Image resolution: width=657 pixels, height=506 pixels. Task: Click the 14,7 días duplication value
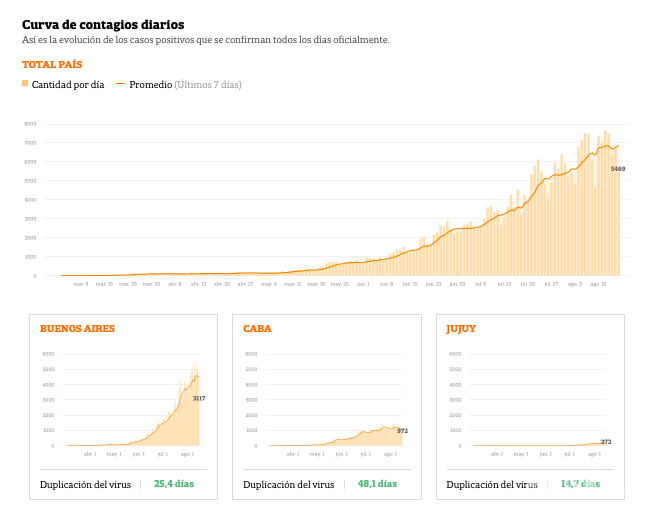(580, 484)
